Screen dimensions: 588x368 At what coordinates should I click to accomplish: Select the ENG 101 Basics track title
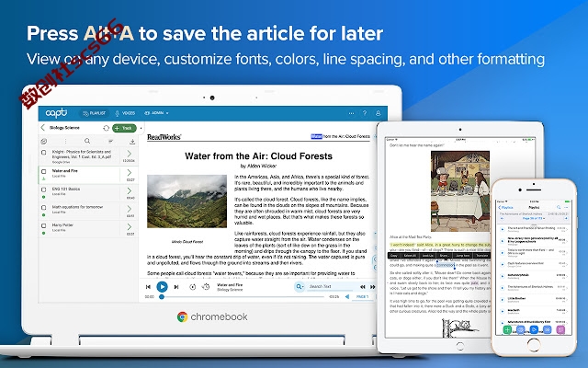pyautogui.click(x=65, y=189)
